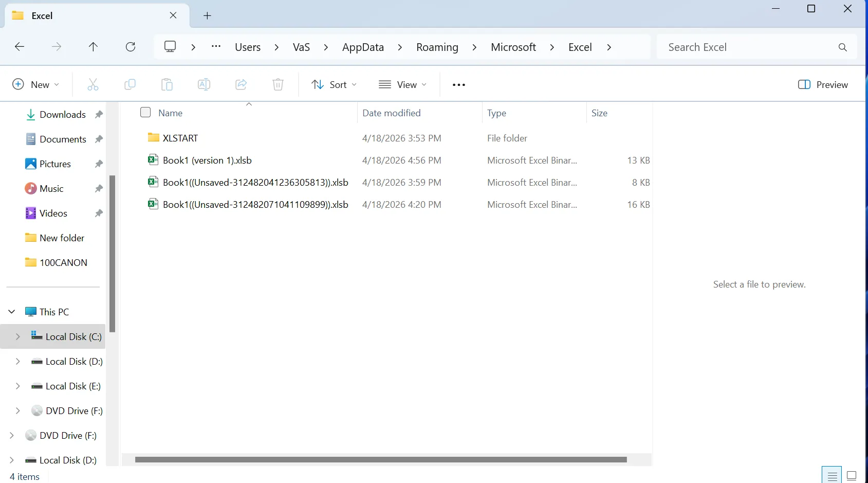Image resolution: width=868 pixels, height=483 pixels.
Task: Refresh the Excel folder view
Action: [131, 47]
